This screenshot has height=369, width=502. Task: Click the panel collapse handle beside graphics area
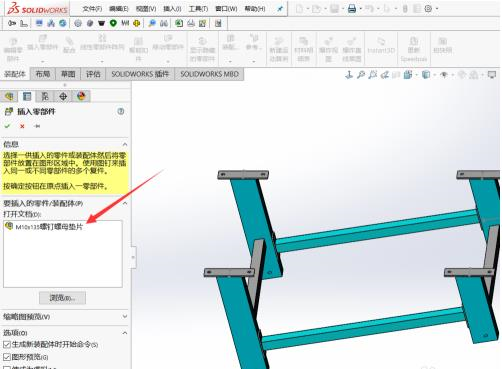[133, 257]
